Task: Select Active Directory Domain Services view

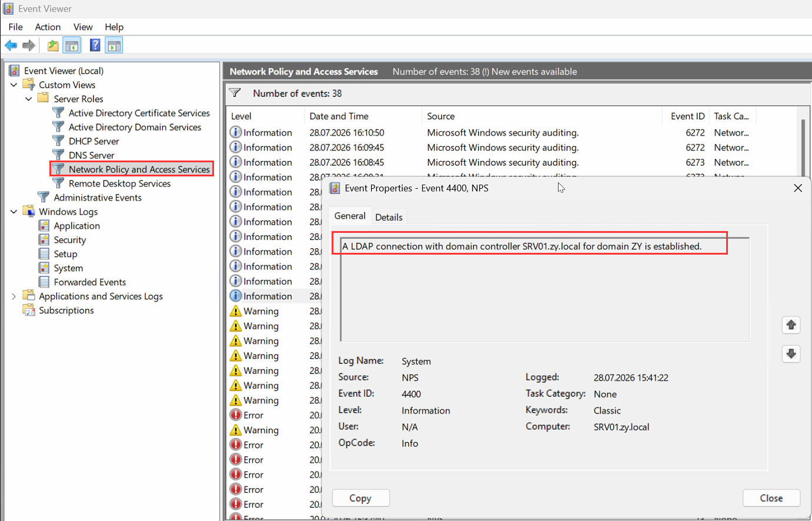Action: point(135,127)
